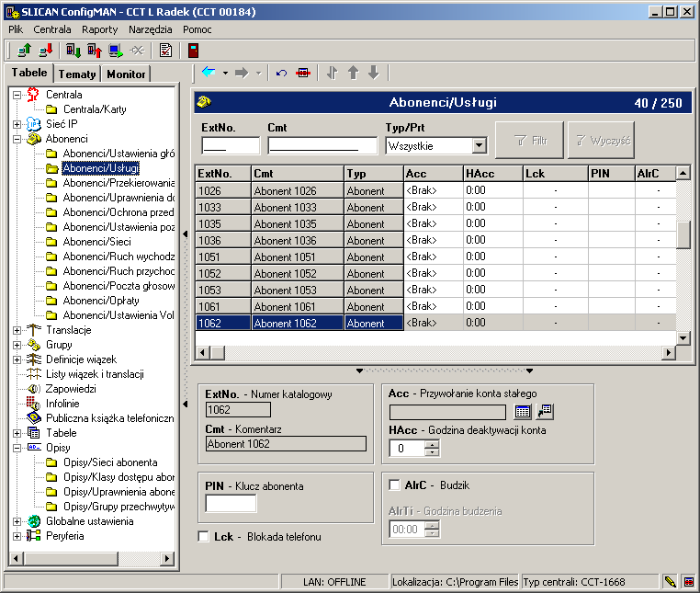700x593 pixels.
Task: Click the tree panel horizontal scrollbar thumb
Action: click(72, 558)
